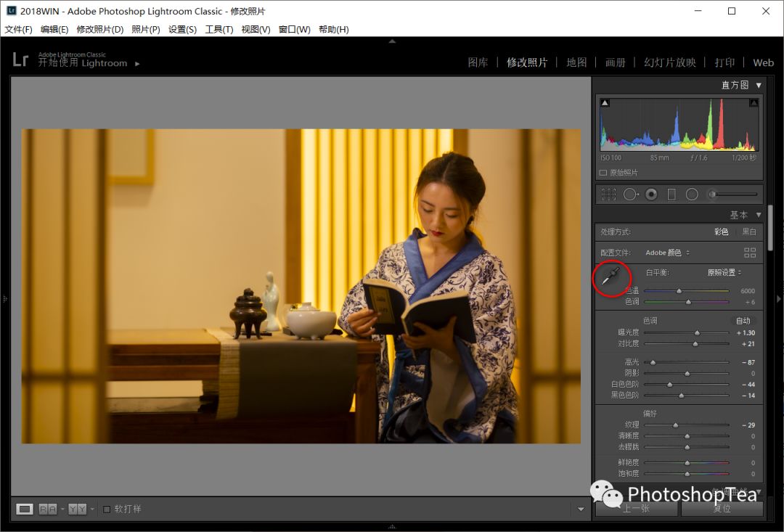Open the 设置(S) menu
784x532 pixels.
point(182,30)
